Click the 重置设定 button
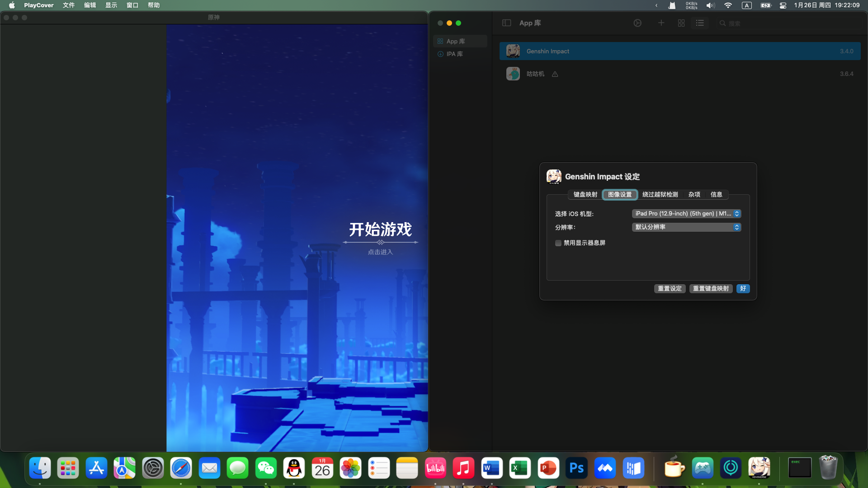Viewport: 868px width, 488px height. click(x=670, y=289)
